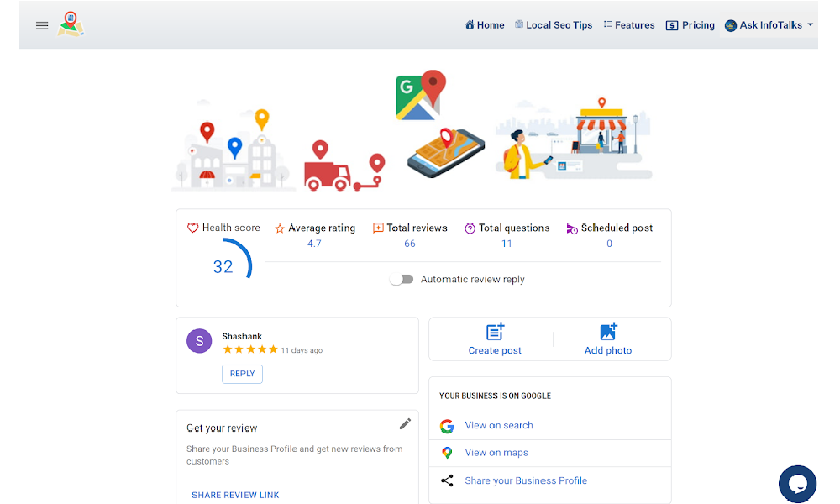Click the pencil edit icon in Get your review
The width and height of the screenshot is (840, 504).
(405, 423)
